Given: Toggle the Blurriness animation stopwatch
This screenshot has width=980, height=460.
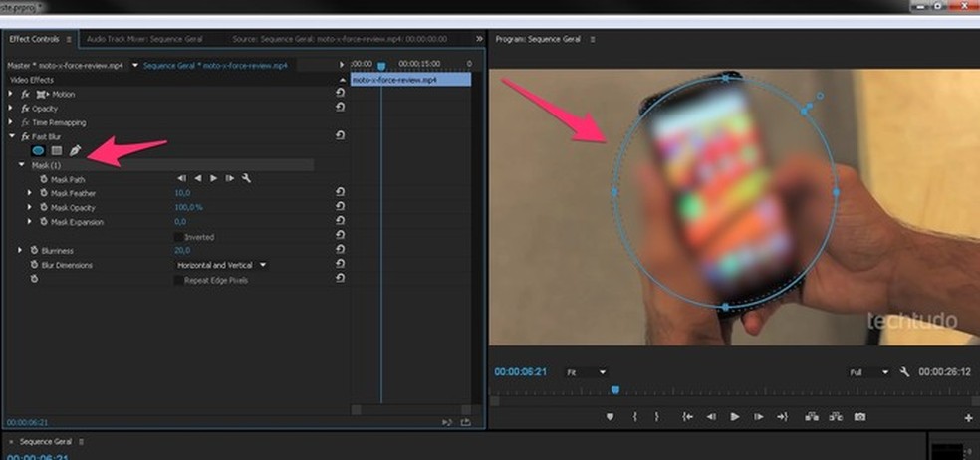Looking at the screenshot, I should 33,251.
